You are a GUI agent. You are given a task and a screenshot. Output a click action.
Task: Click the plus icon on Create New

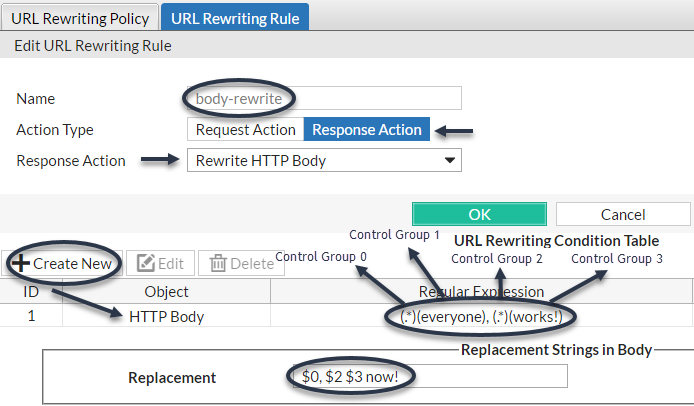point(21,263)
